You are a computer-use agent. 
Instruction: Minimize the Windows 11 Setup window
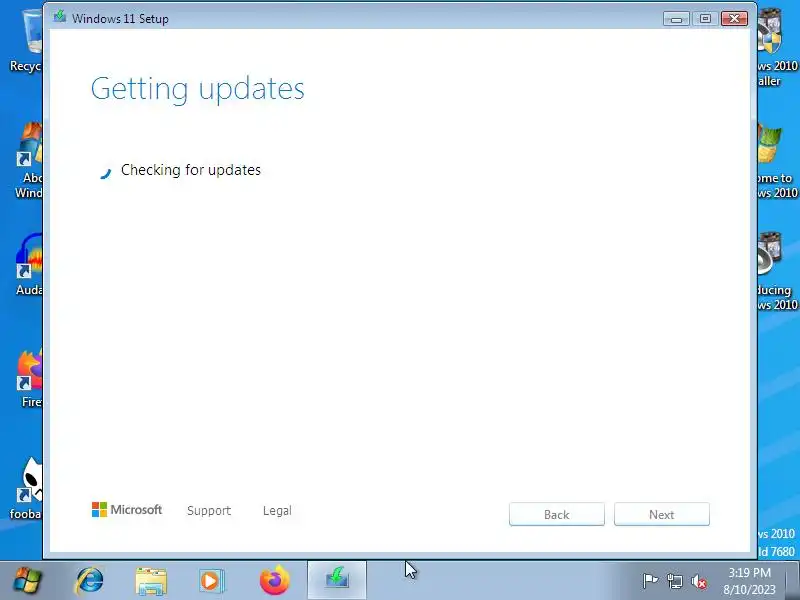[x=677, y=19]
